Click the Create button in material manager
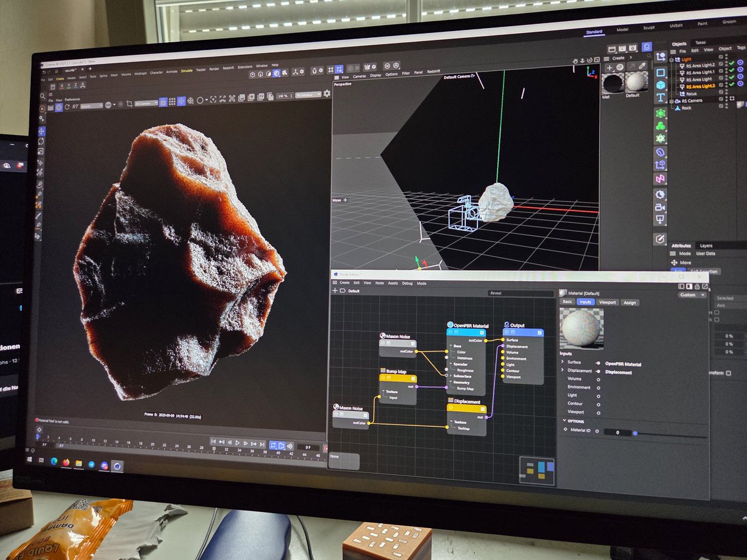Viewport: 747px width, 560px height. click(618, 58)
